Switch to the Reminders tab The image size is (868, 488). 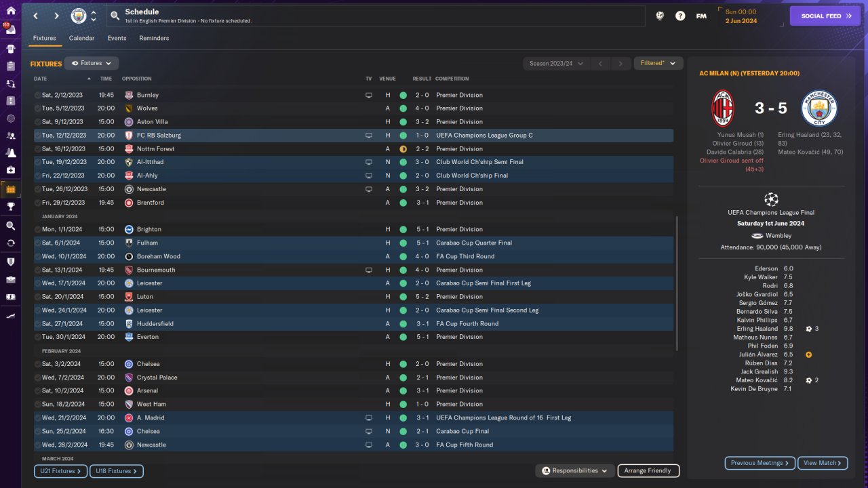[155, 39]
